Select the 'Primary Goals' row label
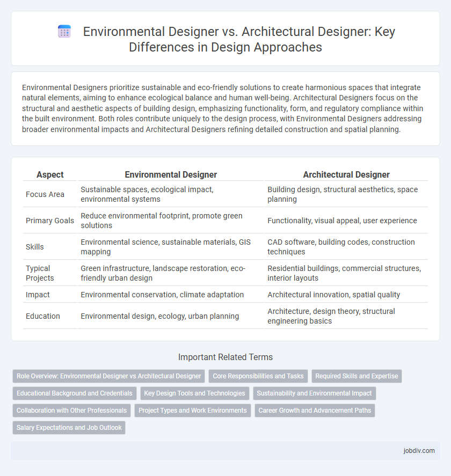 (50, 221)
